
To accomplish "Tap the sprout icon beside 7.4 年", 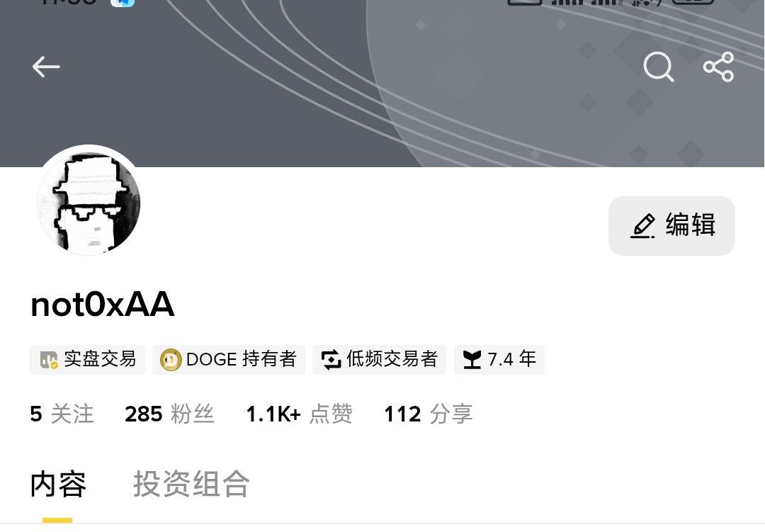I will [x=472, y=360].
